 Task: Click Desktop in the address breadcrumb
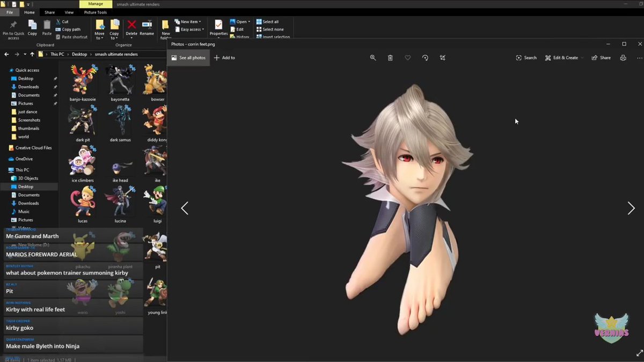79,54
